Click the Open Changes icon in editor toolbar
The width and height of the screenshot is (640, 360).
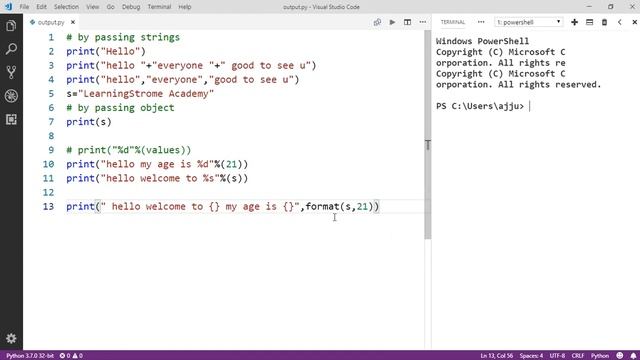coord(377,22)
